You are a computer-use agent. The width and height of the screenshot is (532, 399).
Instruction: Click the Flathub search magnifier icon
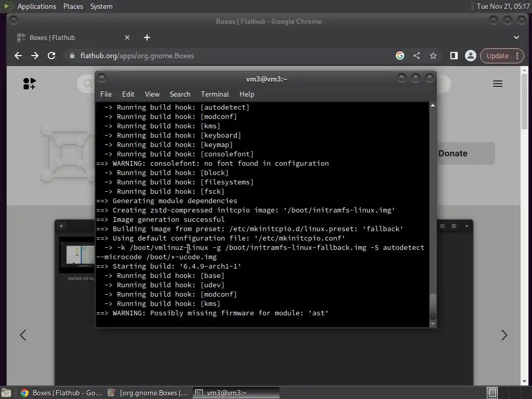pos(88,84)
